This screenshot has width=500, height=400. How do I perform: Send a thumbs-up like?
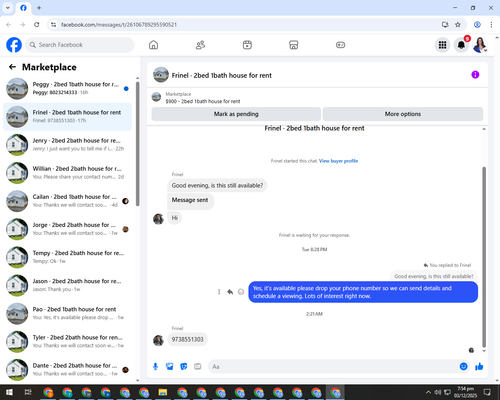[x=479, y=367]
